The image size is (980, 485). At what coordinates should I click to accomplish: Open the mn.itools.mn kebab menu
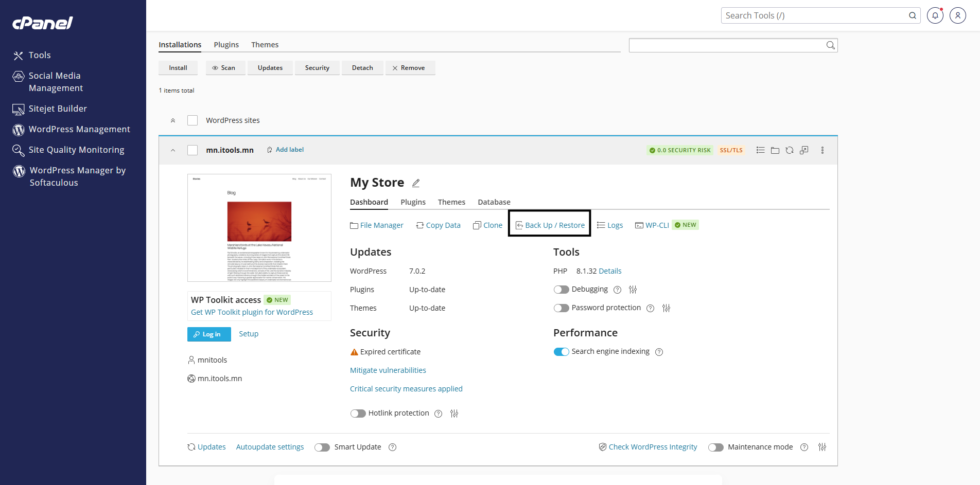coord(822,150)
